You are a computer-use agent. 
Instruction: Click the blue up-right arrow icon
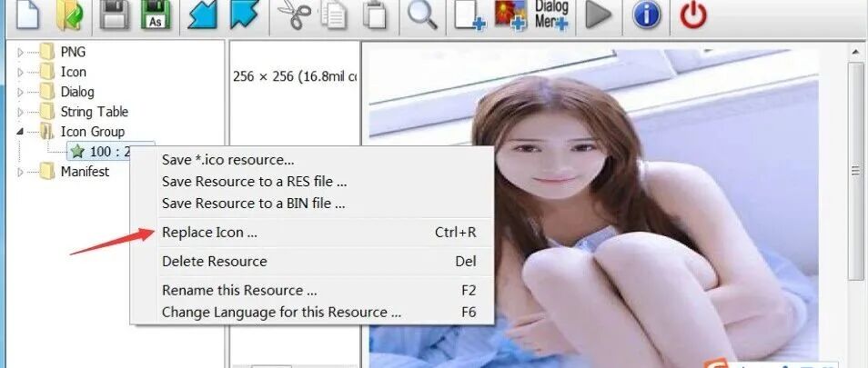(245, 15)
